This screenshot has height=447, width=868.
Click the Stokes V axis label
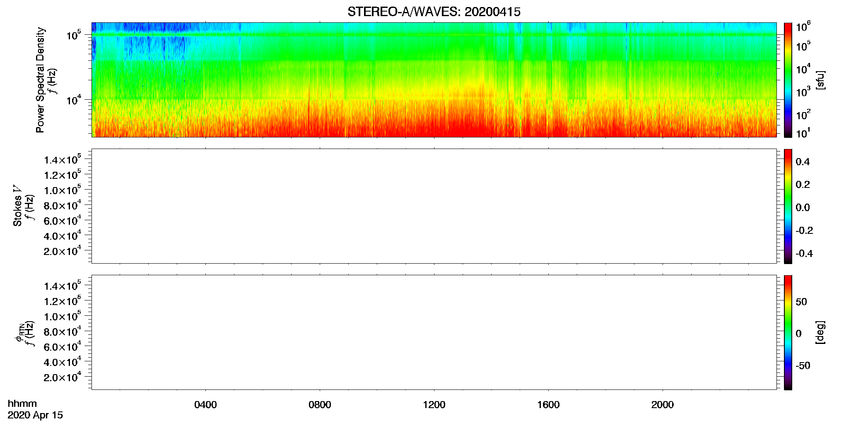click(17, 205)
